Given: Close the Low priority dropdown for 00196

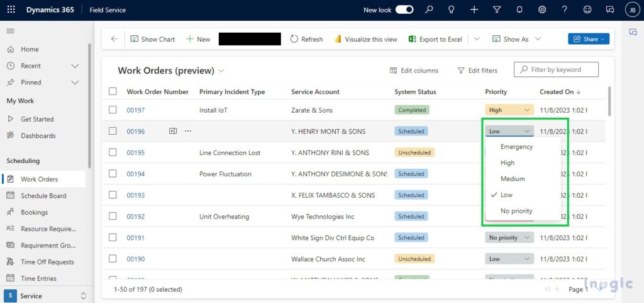Looking at the screenshot, I should click(509, 131).
